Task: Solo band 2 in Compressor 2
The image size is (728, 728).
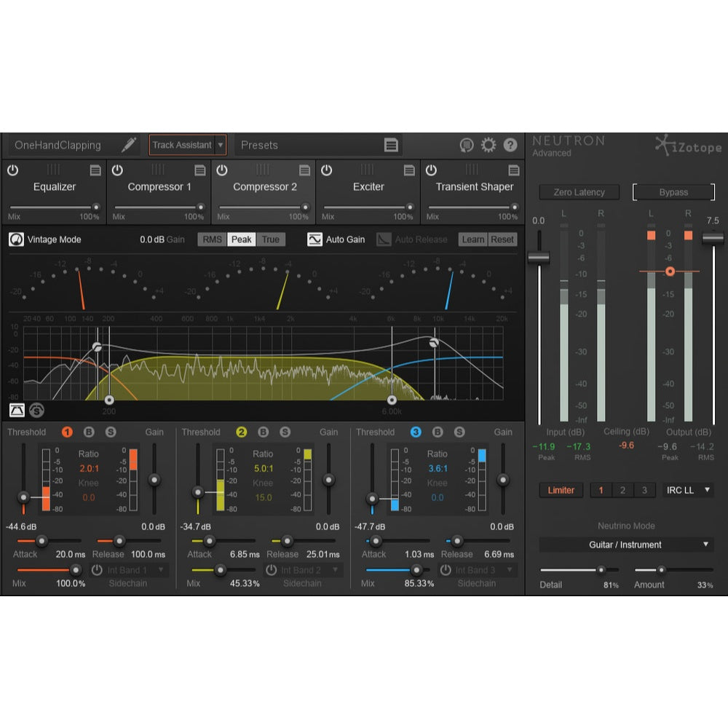Action: (285, 432)
